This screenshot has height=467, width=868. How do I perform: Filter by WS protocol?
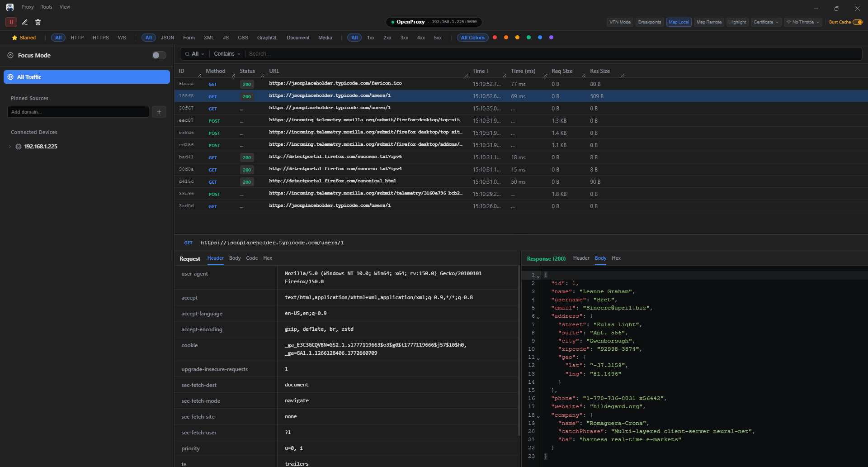(122, 38)
